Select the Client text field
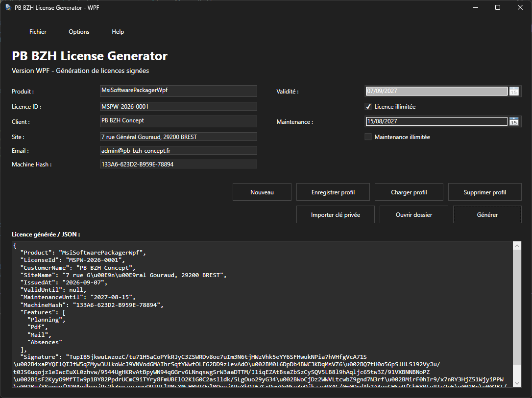 click(178, 121)
